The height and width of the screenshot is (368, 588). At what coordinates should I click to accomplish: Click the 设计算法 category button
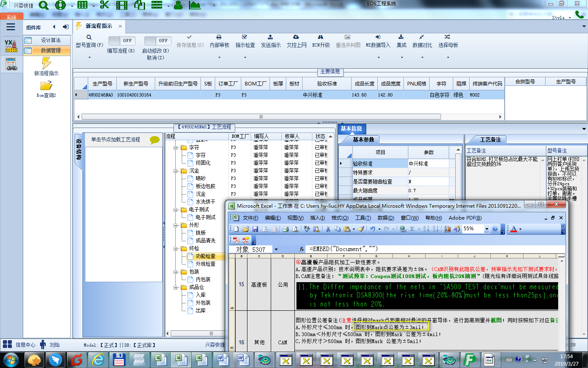click(x=47, y=40)
